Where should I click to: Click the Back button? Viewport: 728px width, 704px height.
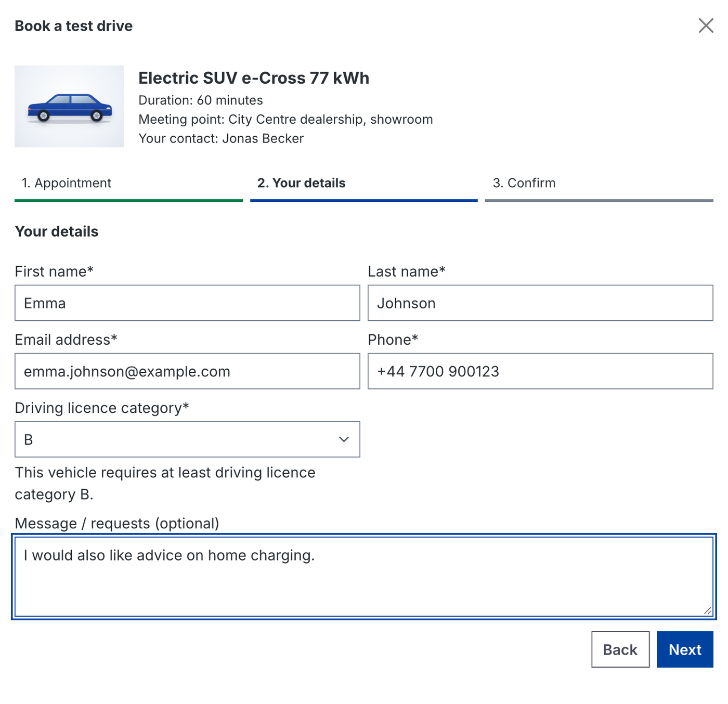click(620, 649)
